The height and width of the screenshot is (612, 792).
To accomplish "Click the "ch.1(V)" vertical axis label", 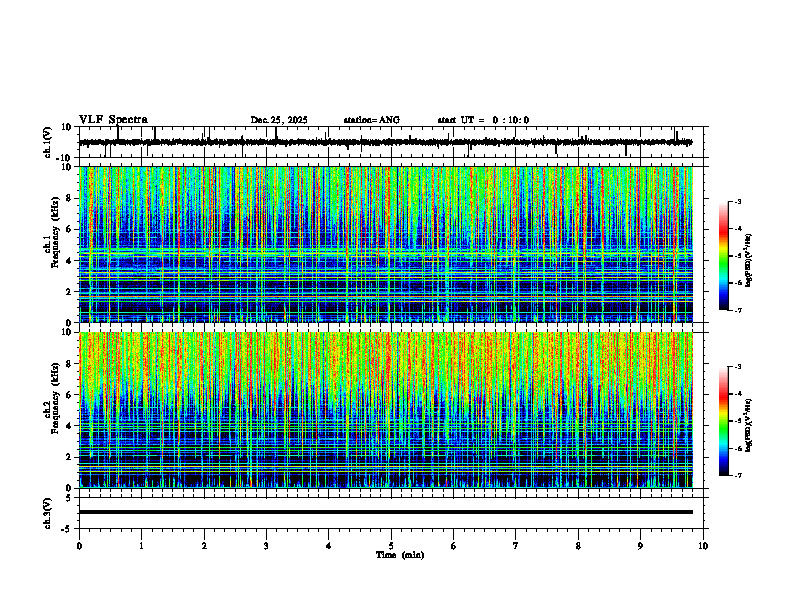I will (x=48, y=142).
